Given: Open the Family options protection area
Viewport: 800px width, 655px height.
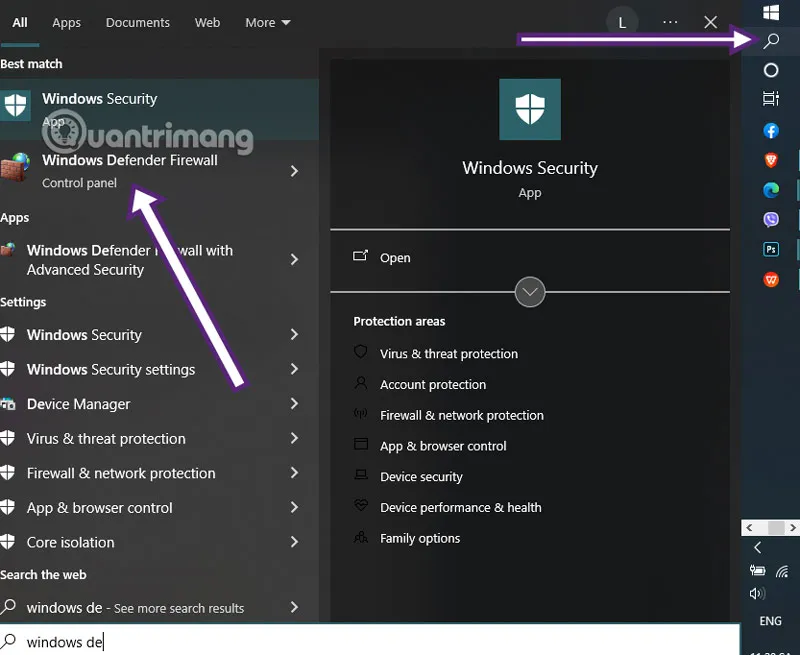Looking at the screenshot, I should point(420,538).
